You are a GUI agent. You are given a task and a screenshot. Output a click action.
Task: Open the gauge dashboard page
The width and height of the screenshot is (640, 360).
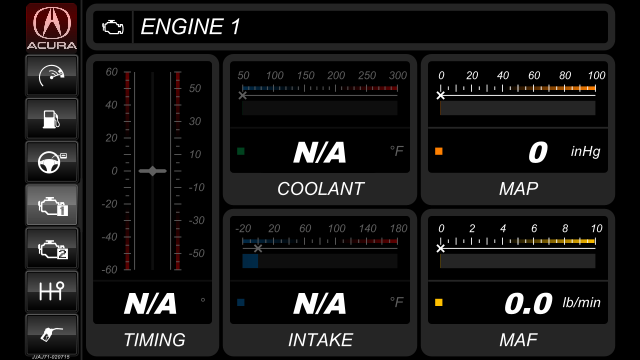pyautogui.click(x=51, y=76)
